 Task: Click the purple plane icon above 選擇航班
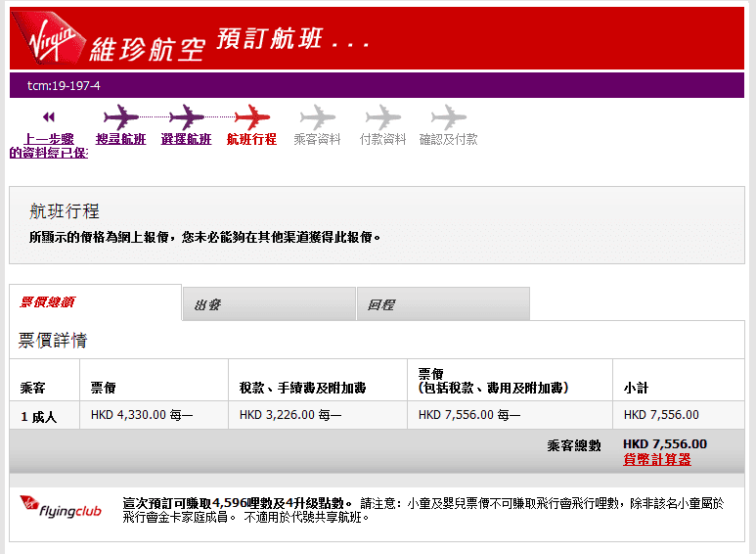pos(186,117)
